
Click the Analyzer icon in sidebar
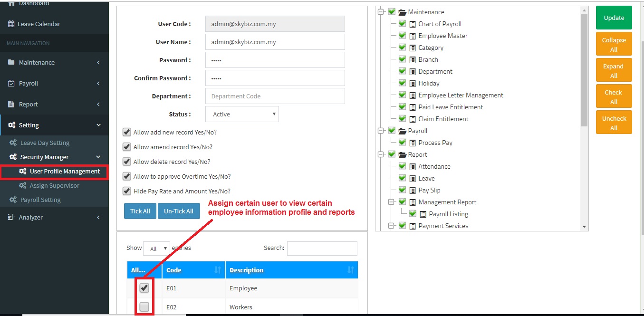point(11,217)
